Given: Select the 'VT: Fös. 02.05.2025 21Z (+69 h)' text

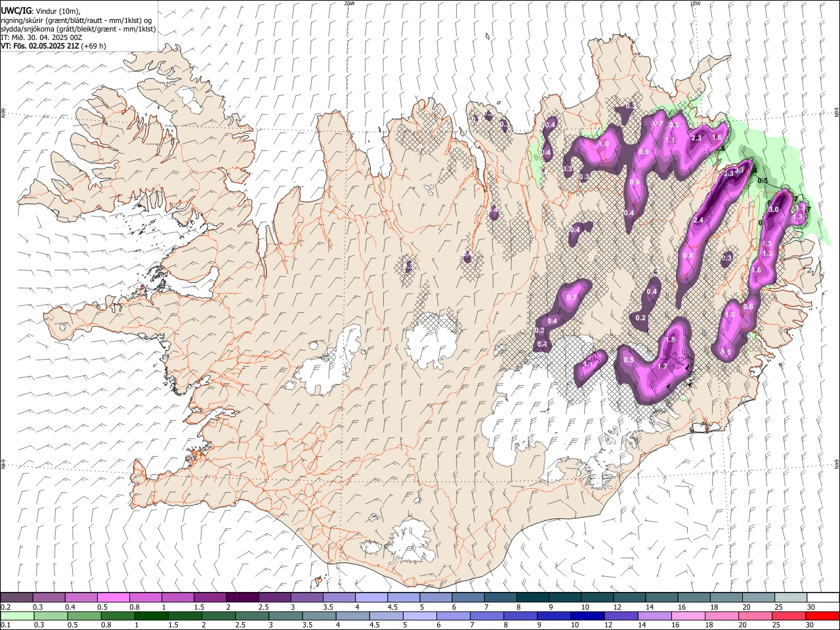Looking at the screenshot, I should click(53, 46).
